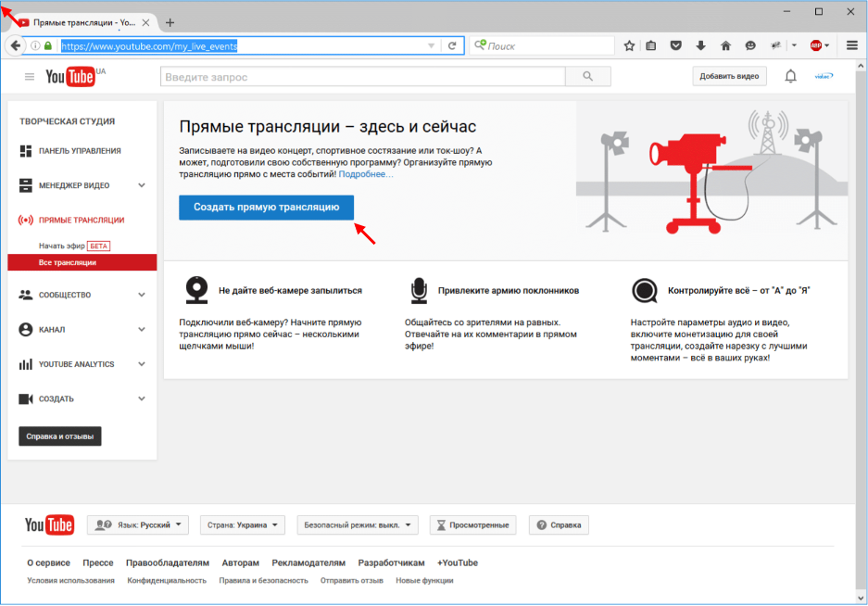Click Создать прямую трансляцию button
Screen dimensions: 868x606
(x=266, y=208)
